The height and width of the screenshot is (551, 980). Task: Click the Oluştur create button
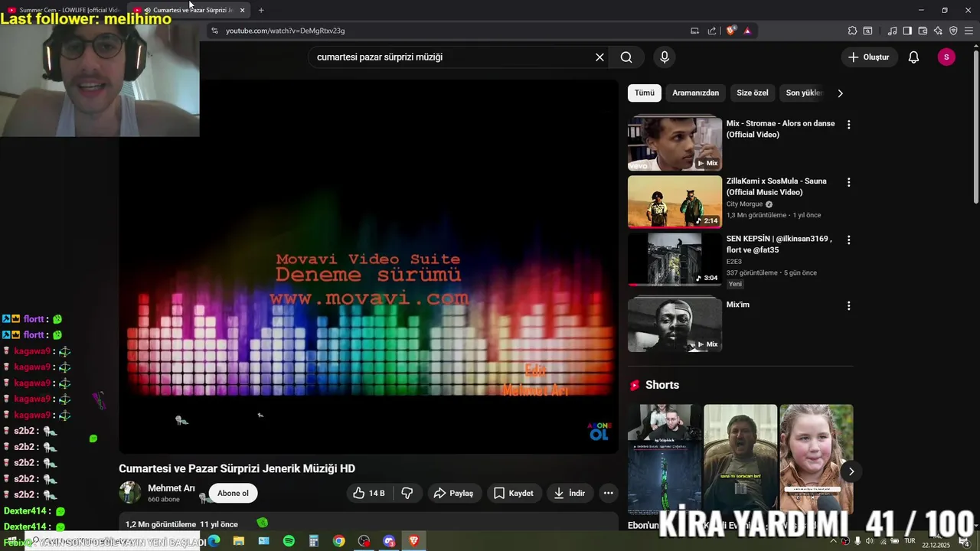tap(869, 57)
